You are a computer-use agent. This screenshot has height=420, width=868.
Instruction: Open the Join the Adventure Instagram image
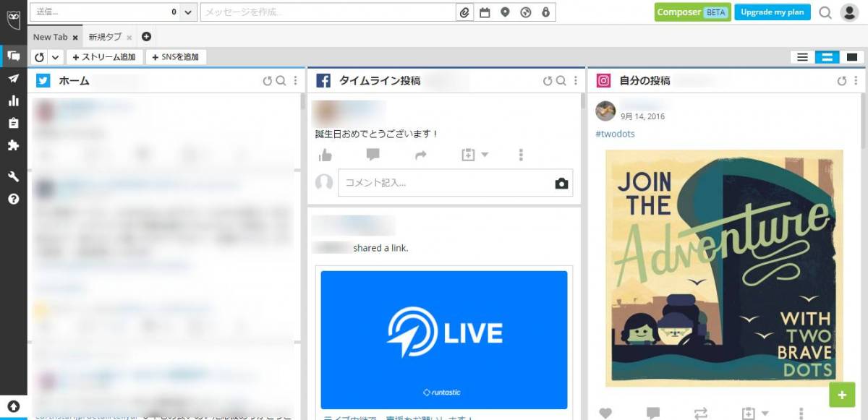(724, 268)
